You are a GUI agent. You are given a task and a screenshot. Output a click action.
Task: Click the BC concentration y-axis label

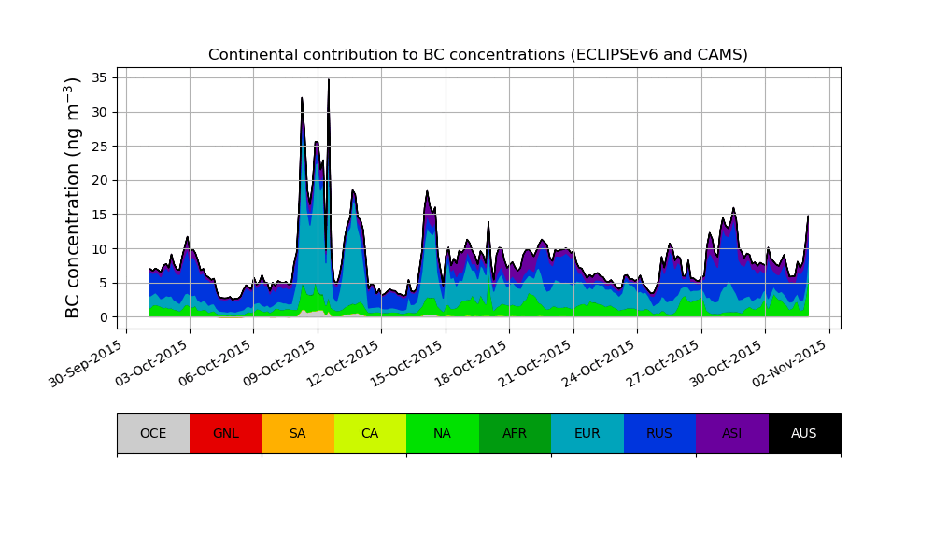[x=74, y=198]
